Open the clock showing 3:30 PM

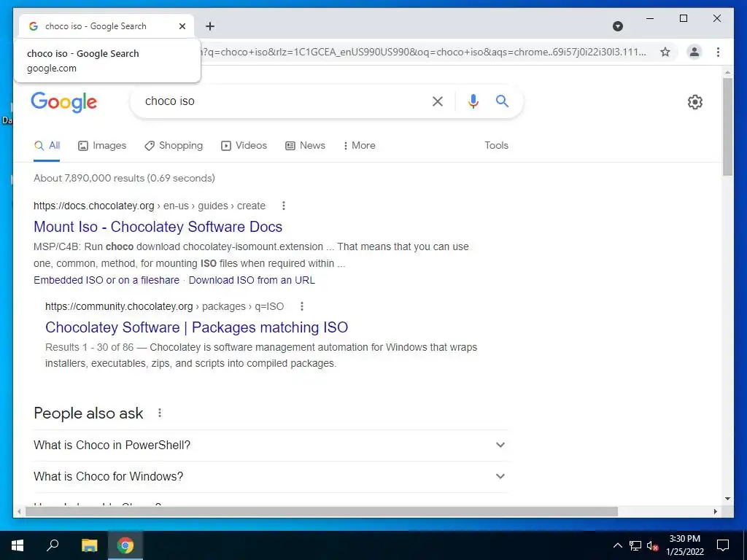[x=684, y=545]
